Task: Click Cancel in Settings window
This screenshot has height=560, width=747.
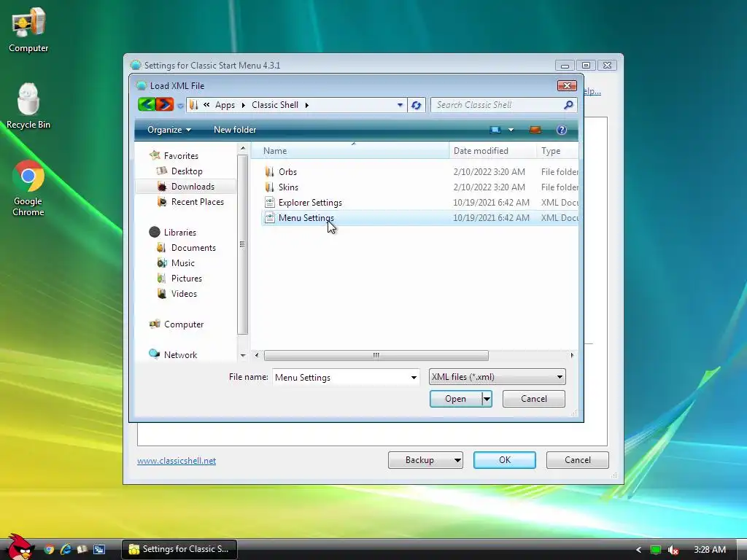Action: coord(578,460)
